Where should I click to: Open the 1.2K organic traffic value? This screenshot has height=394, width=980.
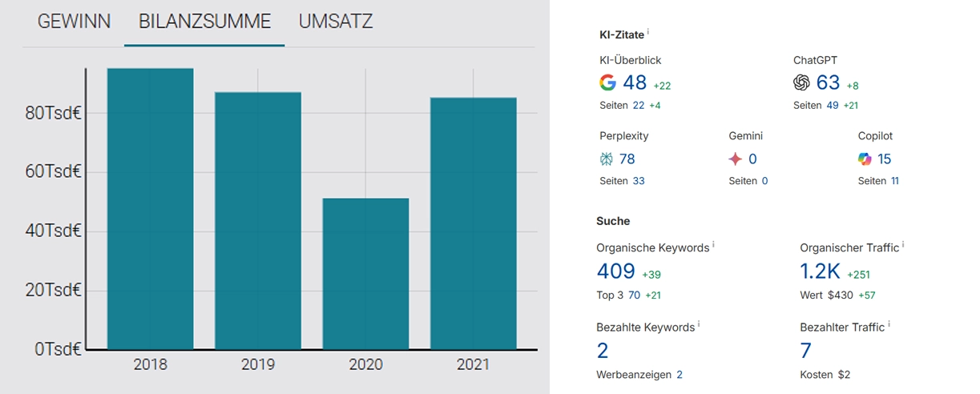[x=820, y=271]
